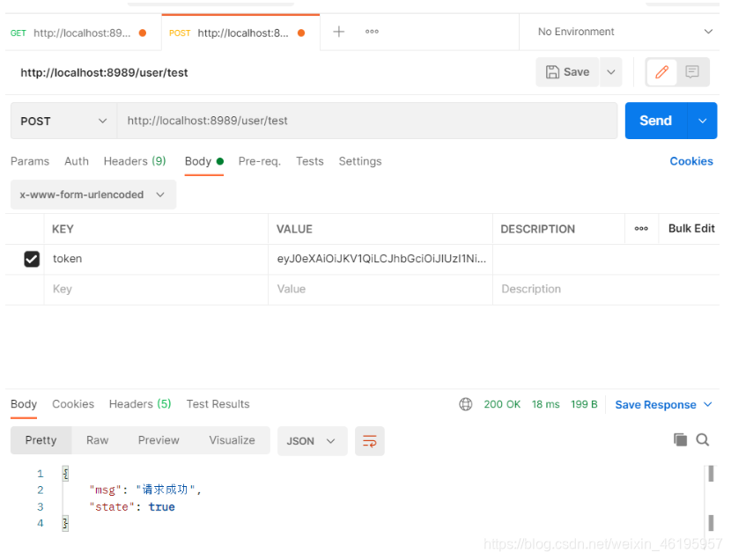731x560 pixels.
Task: Switch to the Headers (5) response tab
Action: click(139, 404)
